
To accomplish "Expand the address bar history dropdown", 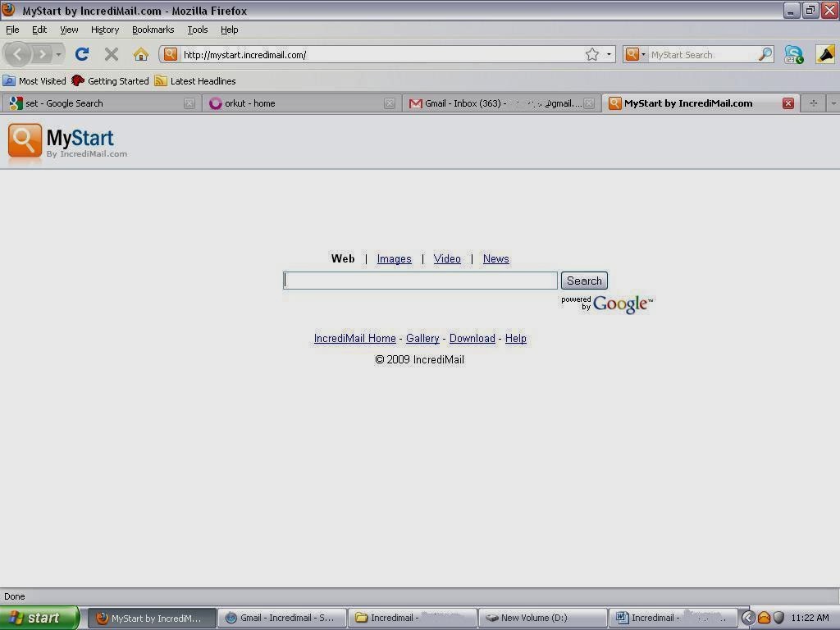I will click(609, 54).
